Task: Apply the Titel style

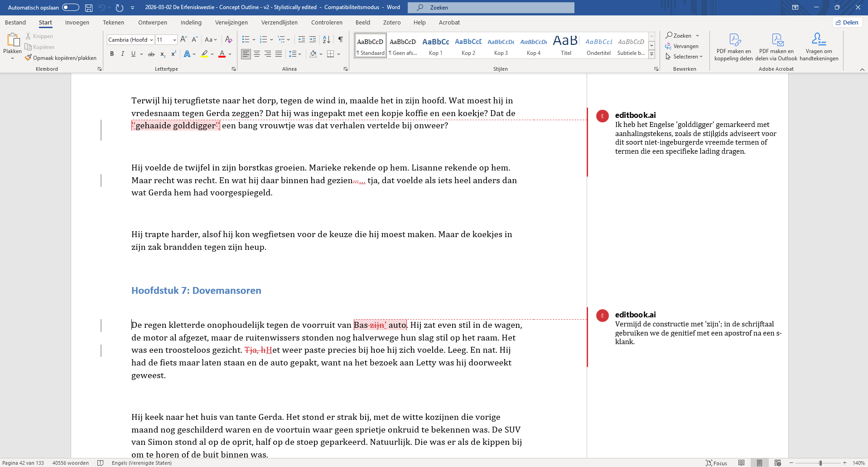Action: coord(566,45)
